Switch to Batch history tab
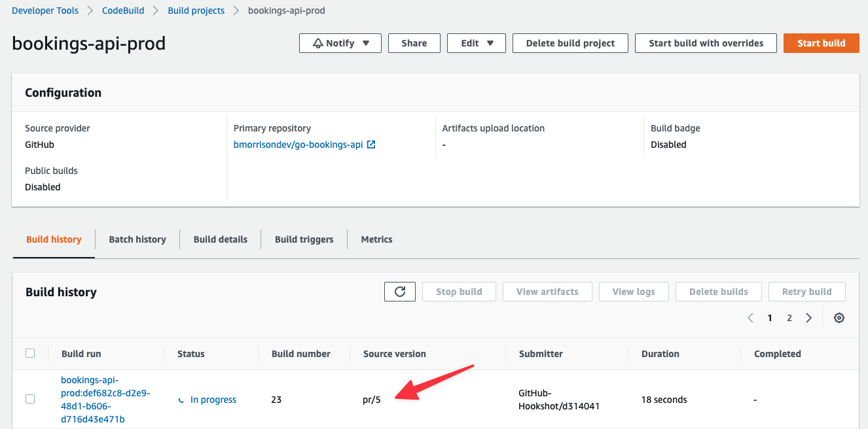 (137, 239)
